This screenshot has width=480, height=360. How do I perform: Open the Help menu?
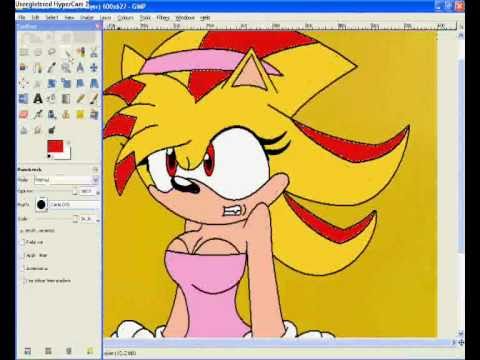pos(205,17)
